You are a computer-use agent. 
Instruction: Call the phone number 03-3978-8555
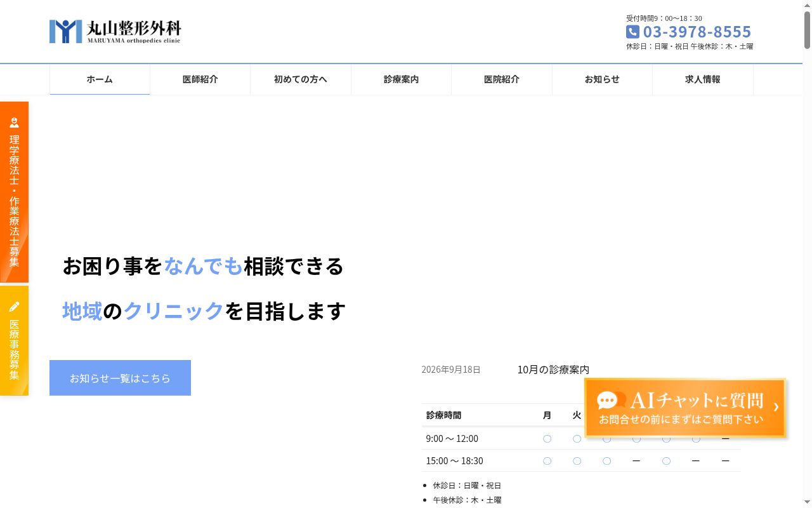(697, 32)
